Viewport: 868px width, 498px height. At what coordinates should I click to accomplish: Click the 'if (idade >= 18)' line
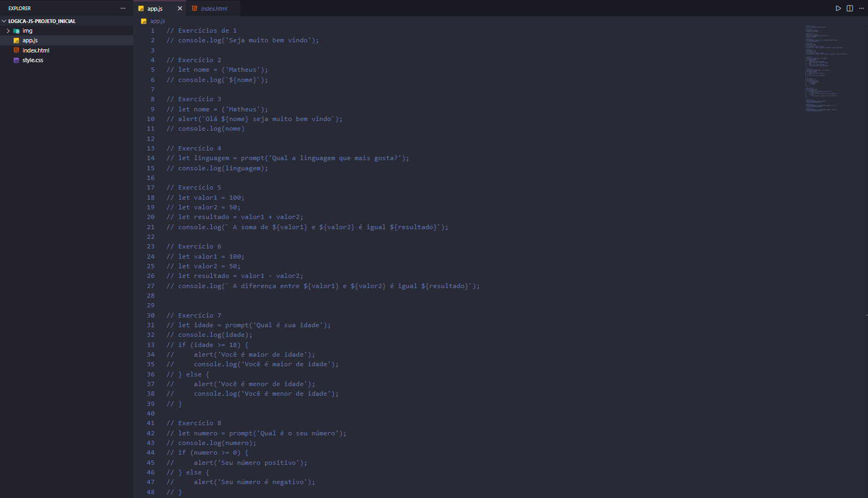(x=207, y=345)
